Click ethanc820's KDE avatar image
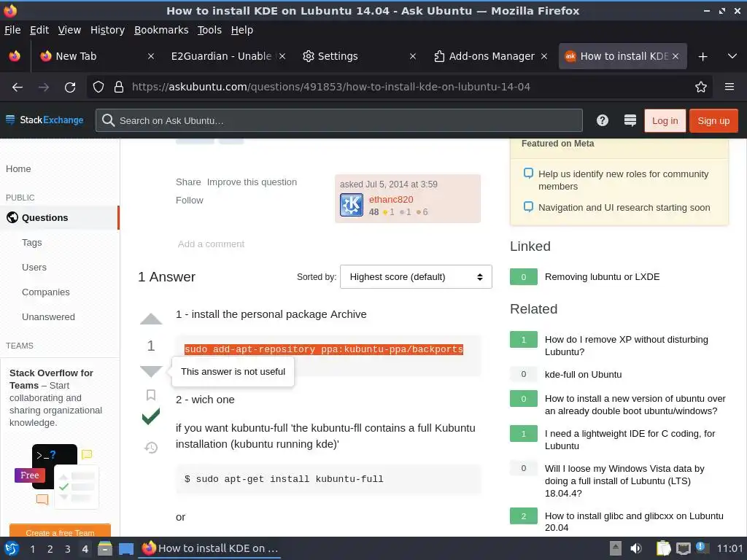Viewport: 747px width, 560px height. tap(352, 205)
